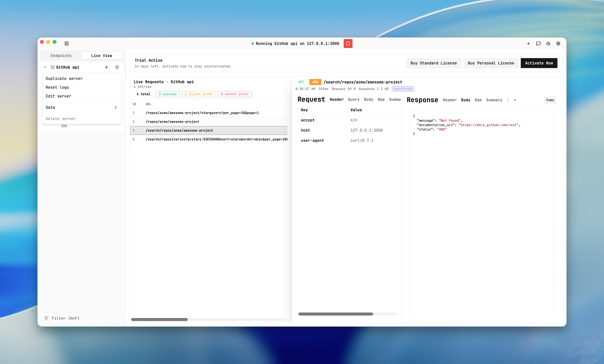Open server settings gear next to GitHub api

[117, 67]
